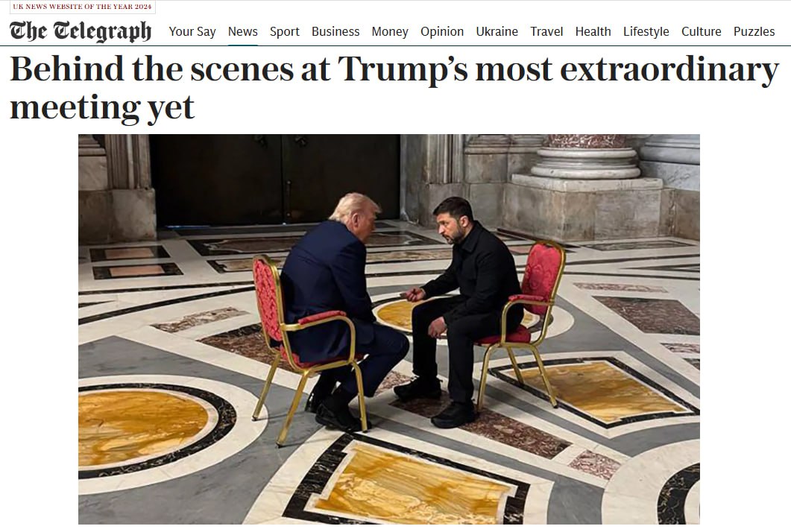
Task: Select the Business menu item
Action: coord(335,31)
